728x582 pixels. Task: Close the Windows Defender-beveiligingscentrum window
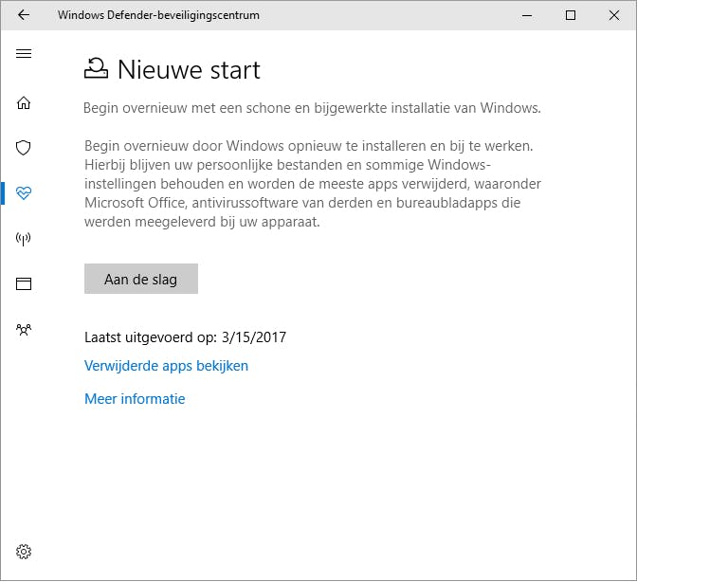[x=613, y=15]
